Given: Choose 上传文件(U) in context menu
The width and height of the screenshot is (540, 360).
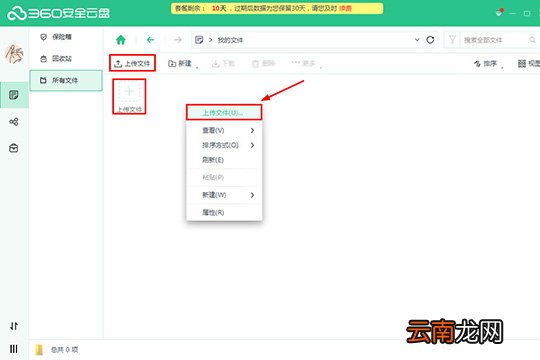Looking at the screenshot, I should (224, 113).
